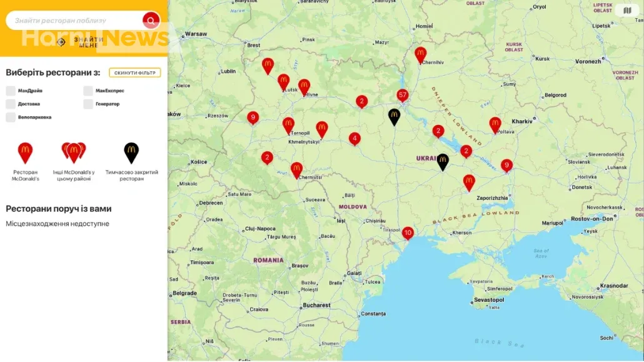Image resolution: width=644 pixels, height=362 pixels.
Task: Open the cluster marker 2 northeast of black UKRAINE pin
Action: 466,152
